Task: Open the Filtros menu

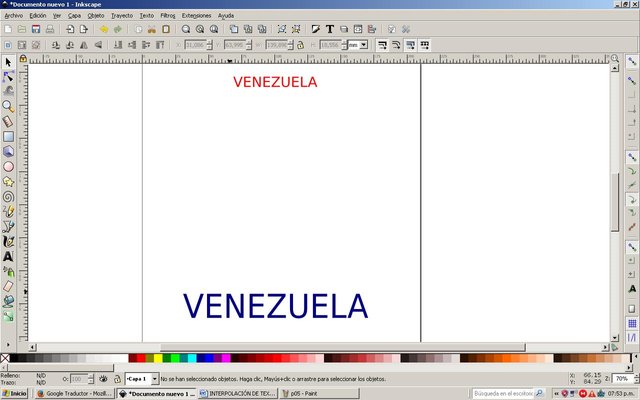Action: pos(168,16)
